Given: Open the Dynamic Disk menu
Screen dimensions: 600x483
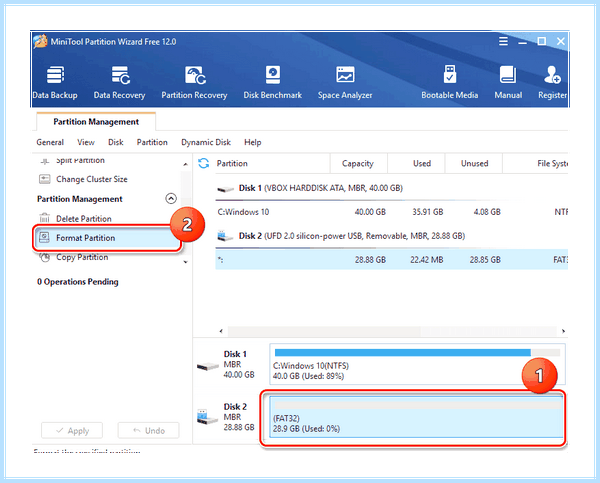Looking at the screenshot, I should coord(206,142).
